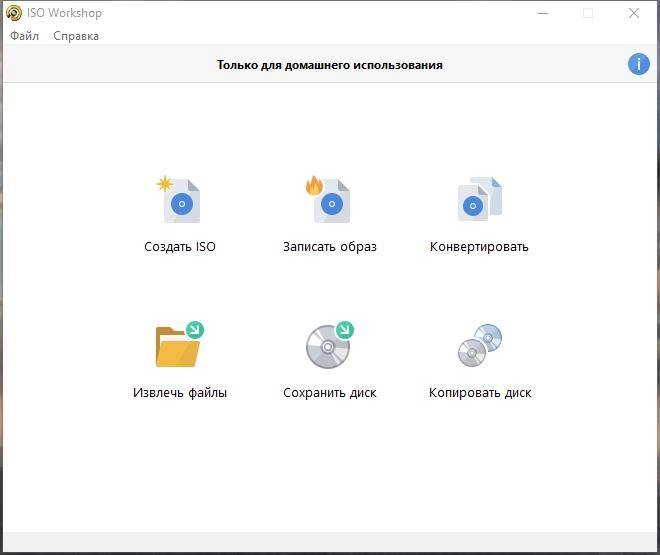Click the Записать образ label
The height and width of the screenshot is (555, 660).
pyautogui.click(x=330, y=247)
